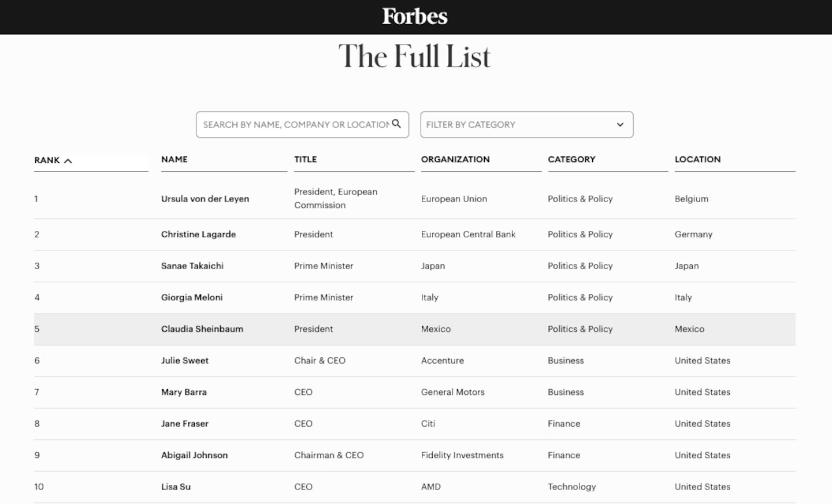Screen dimensions: 832x504
Task: Sort list by Name column
Action: (174, 159)
